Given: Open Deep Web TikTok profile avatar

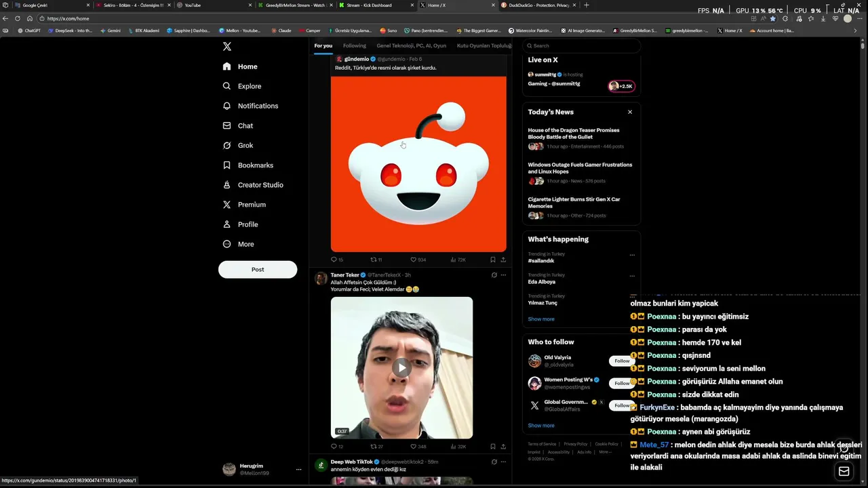Looking at the screenshot, I should tap(321, 466).
